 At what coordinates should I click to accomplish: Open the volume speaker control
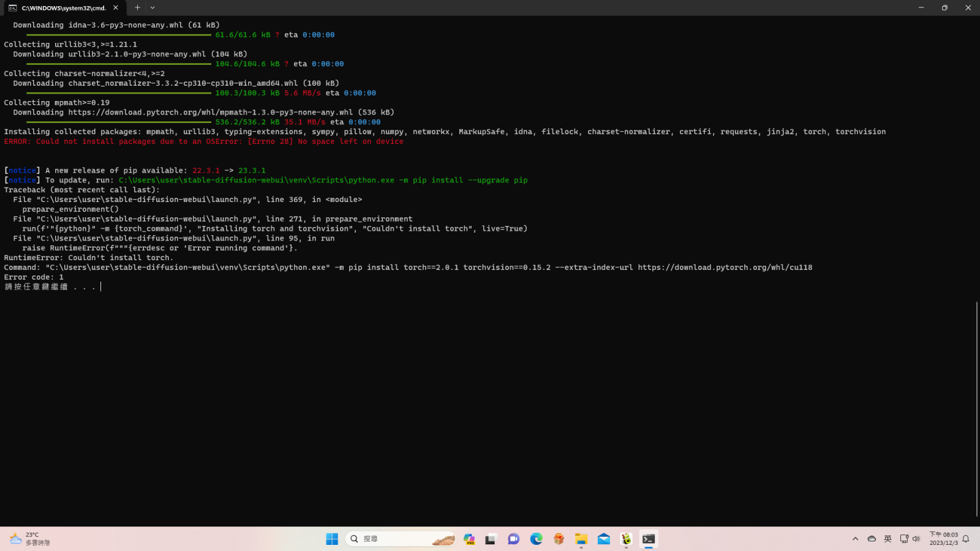[x=916, y=539]
